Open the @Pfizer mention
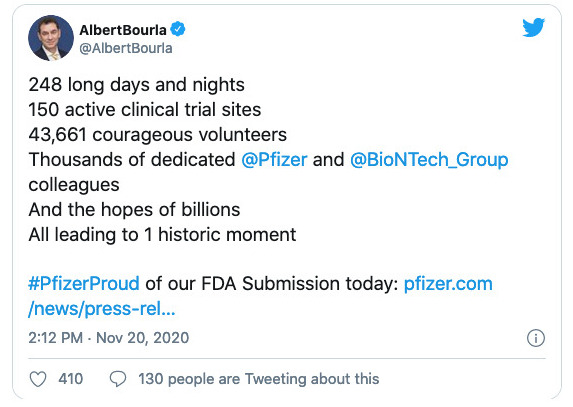This screenshot has width=573, height=407. (x=274, y=160)
